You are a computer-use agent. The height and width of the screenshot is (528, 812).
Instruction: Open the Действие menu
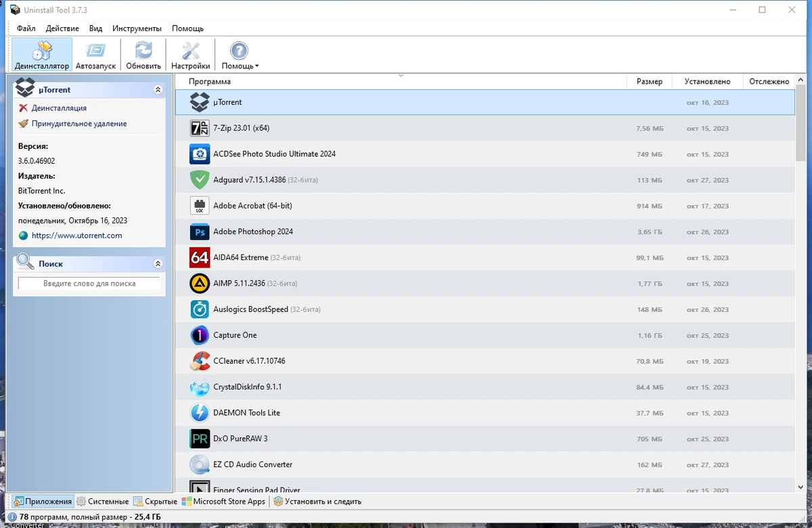pyautogui.click(x=62, y=28)
